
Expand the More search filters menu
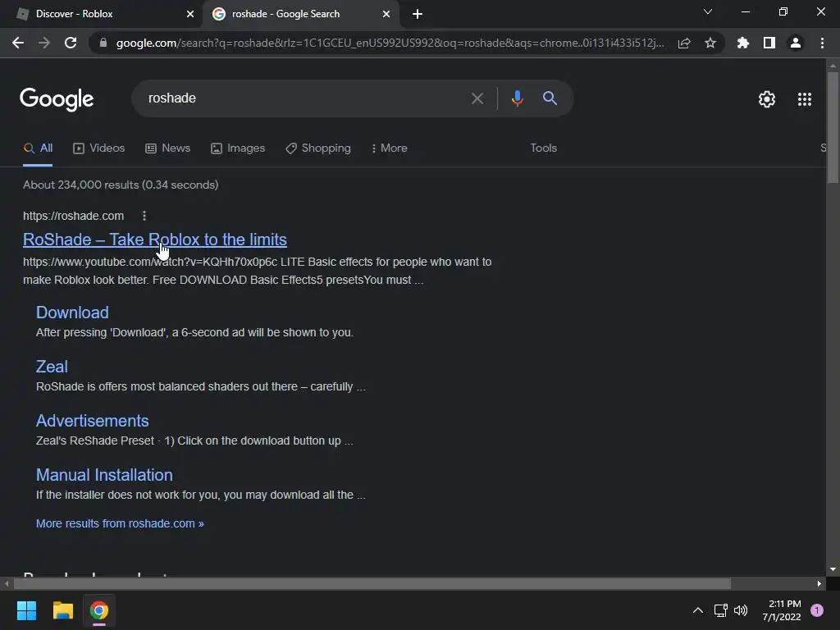[390, 148]
